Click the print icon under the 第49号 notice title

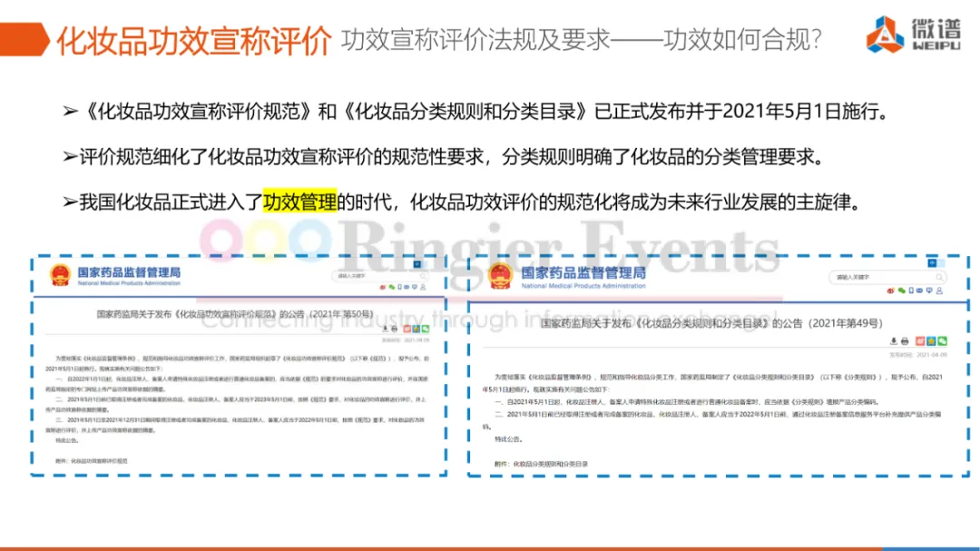click(x=905, y=340)
